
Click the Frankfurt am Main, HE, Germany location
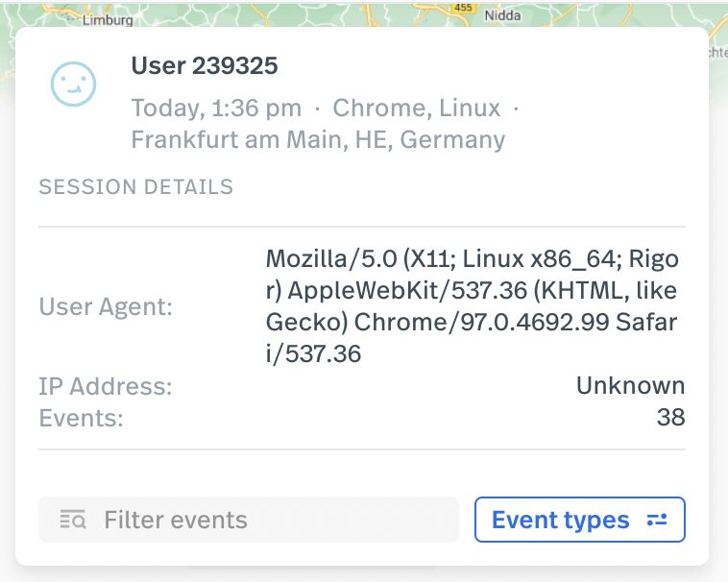(318, 139)
